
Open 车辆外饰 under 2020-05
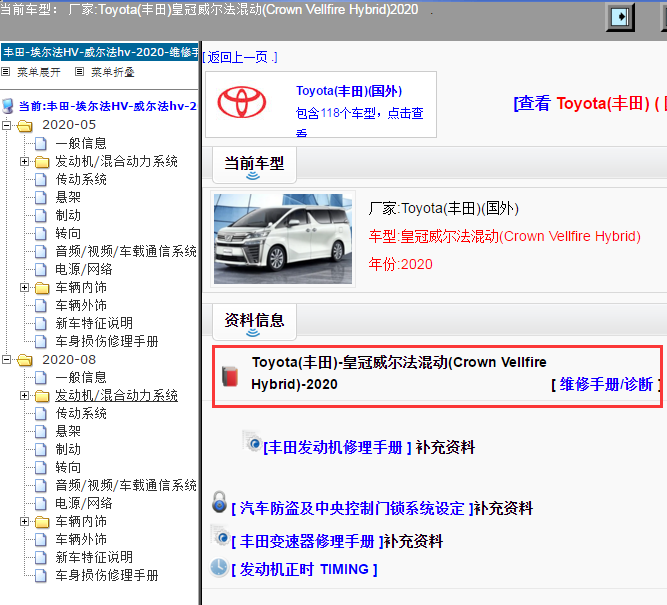tap(81, 305)
